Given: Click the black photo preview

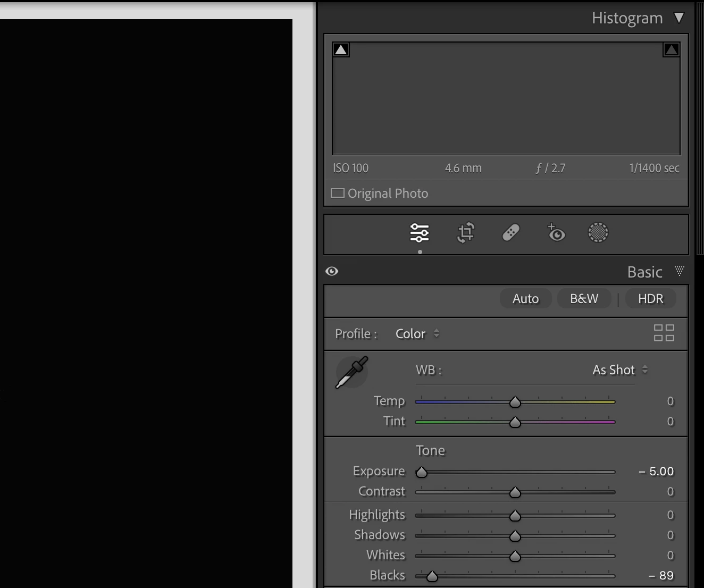Looking at the screenshot, I should [146, 303].
